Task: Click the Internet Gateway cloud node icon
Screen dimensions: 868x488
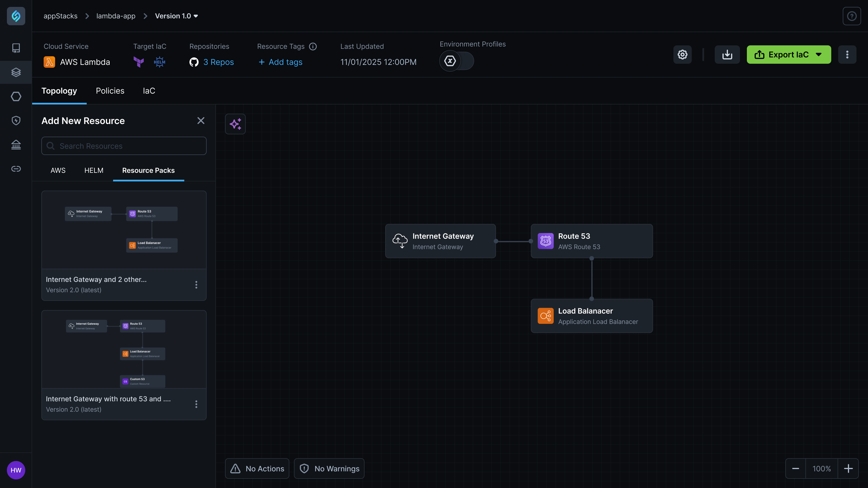Action: pyautogui.click(x=400, y=241)
